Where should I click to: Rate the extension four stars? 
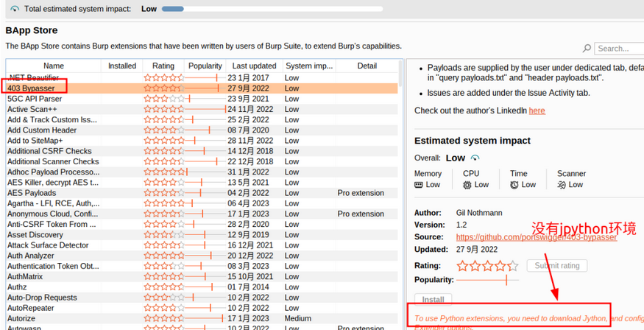pyautogui.click(x=500, y=266)
